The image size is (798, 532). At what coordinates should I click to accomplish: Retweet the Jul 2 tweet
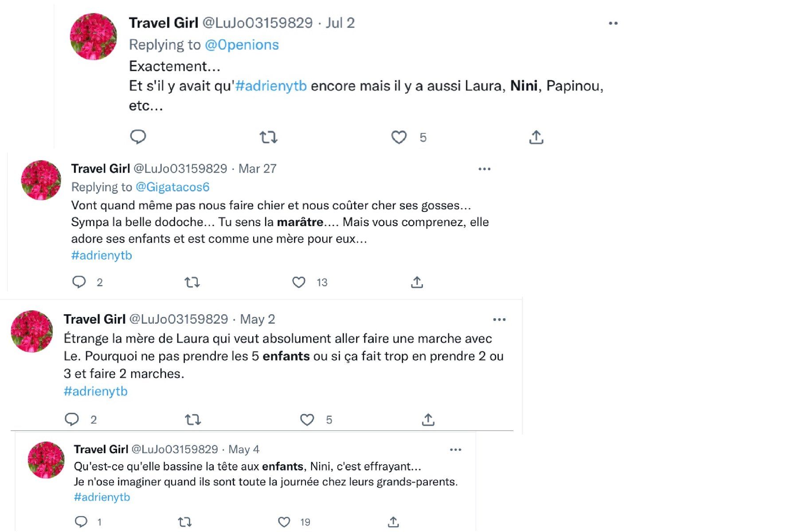click(268, 137)
